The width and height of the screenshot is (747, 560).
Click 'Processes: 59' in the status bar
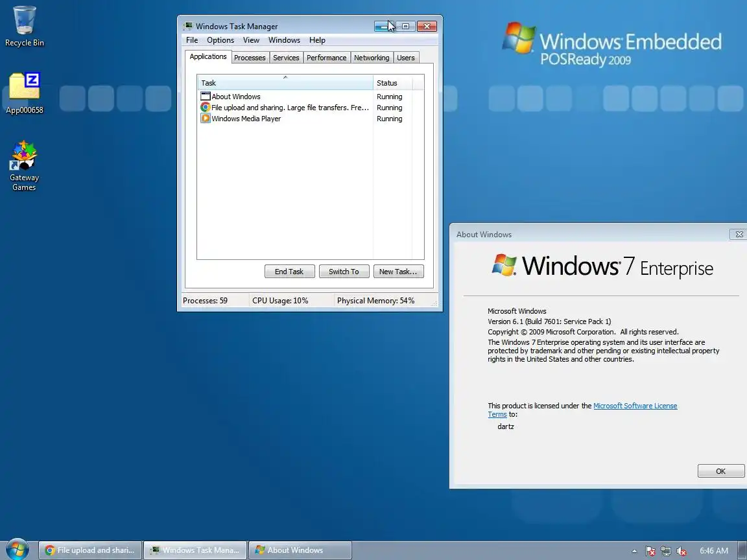(206, 301)
